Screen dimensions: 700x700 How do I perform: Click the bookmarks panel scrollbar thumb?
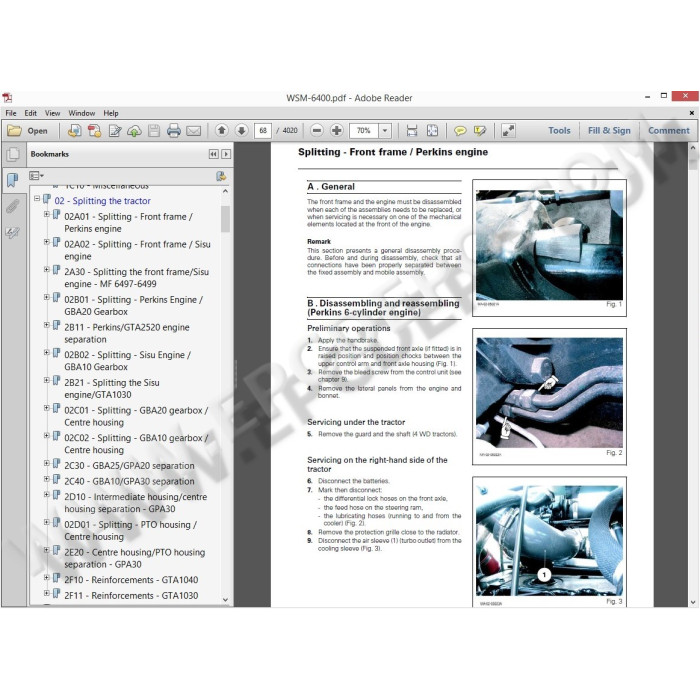click(225, 219)
